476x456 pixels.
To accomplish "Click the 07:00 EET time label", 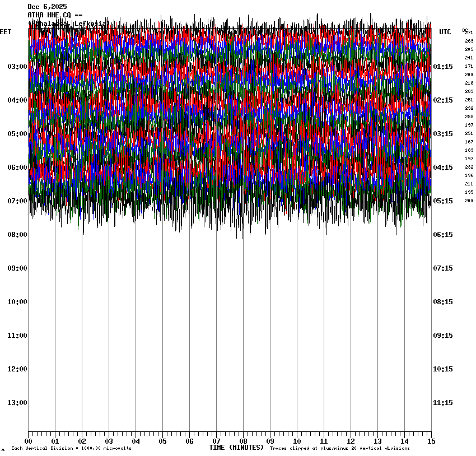I will [x=17, y=201].
